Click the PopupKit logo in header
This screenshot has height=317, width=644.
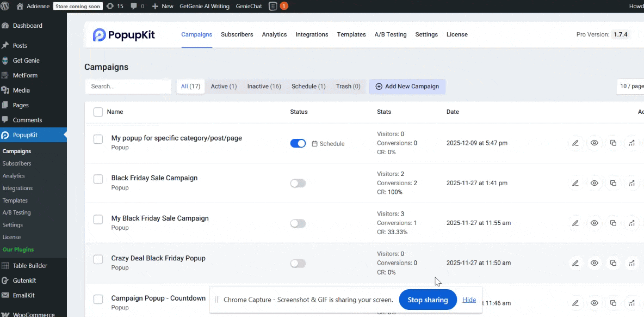[x=124, y=35]
